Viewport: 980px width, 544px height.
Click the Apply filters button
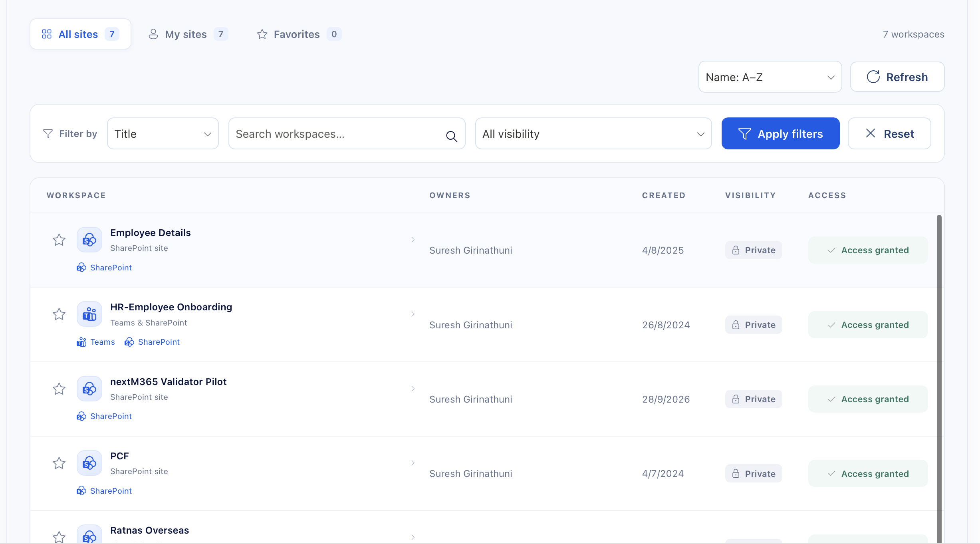click(x=780, y=133)
